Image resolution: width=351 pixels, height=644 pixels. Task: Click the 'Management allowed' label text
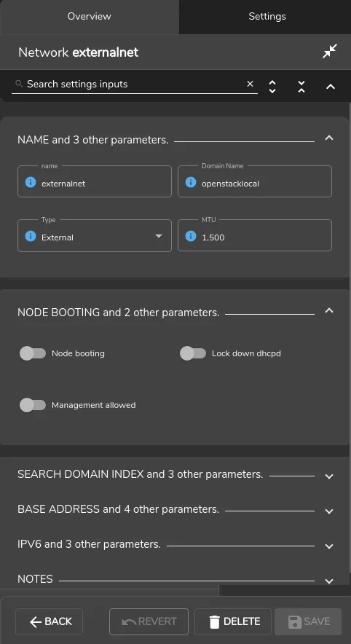(x=94, y=405)
